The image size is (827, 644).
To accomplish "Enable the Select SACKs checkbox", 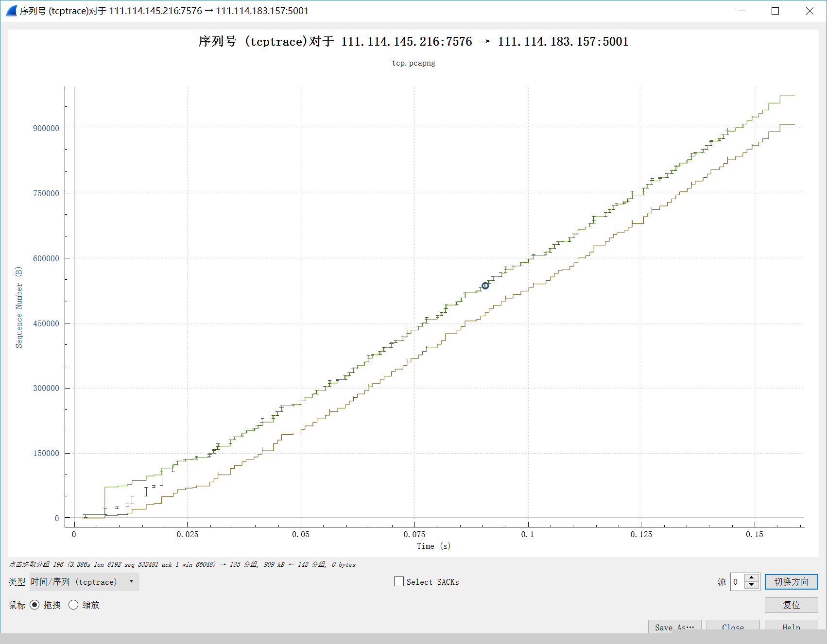I will click(x=399, y=581).
